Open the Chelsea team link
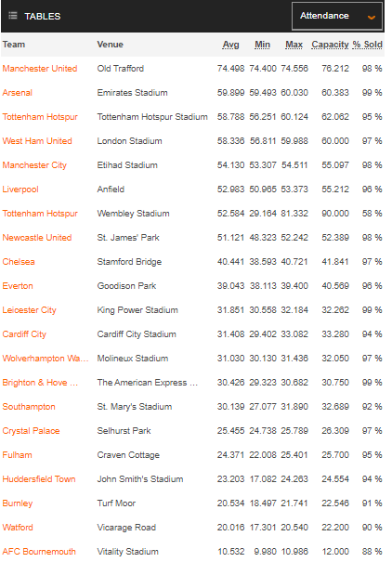The image size is (392, 562). click(x=19, y=262)
